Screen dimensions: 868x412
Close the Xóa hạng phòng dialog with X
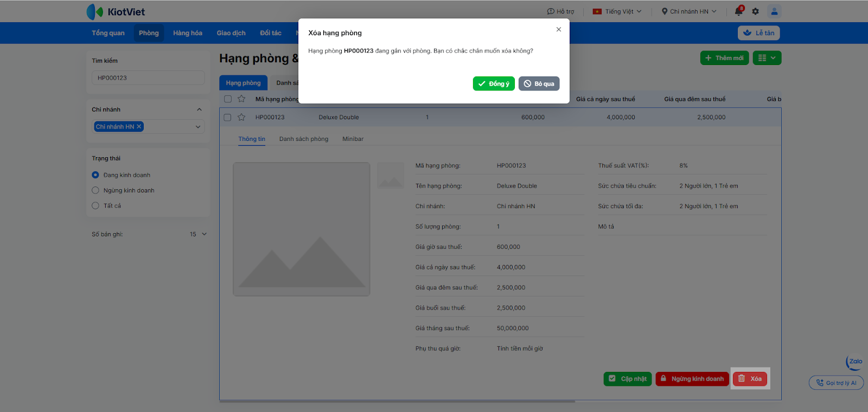tap(559, 29)
